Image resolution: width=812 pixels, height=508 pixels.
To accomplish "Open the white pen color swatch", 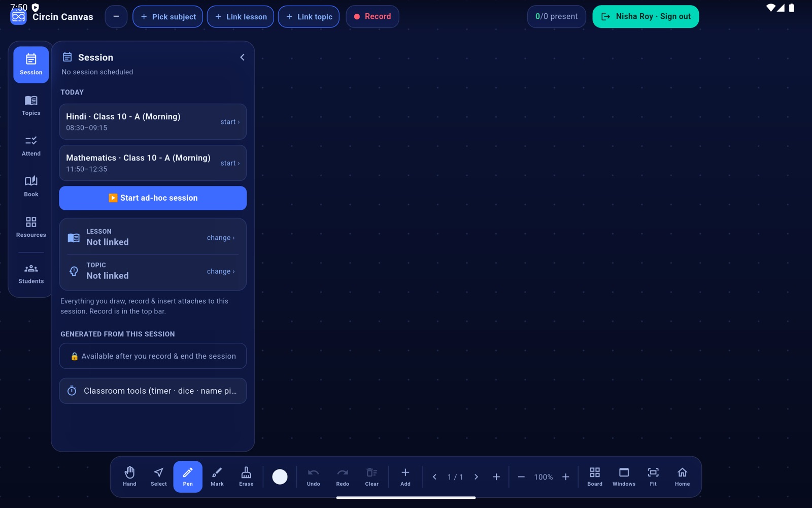I will 280,477.
